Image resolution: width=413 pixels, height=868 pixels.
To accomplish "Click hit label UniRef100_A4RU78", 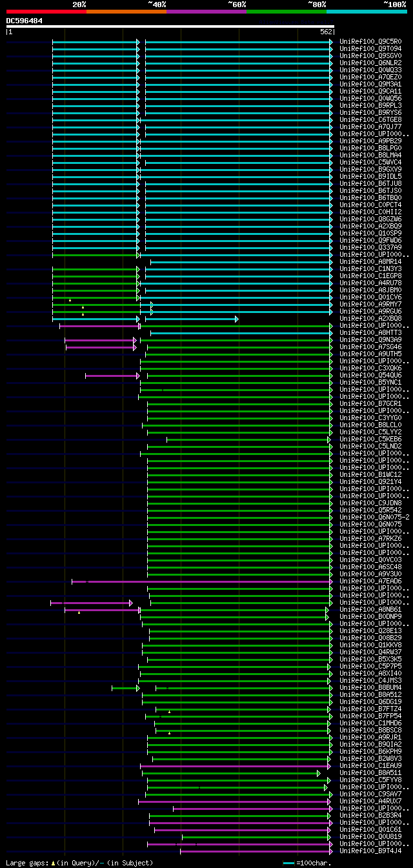I will 370,283.
